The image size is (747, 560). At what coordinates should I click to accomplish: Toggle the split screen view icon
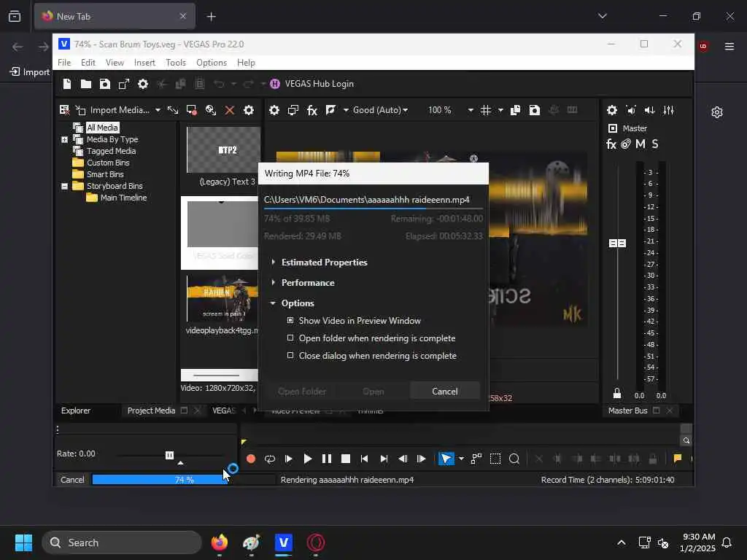[x=330, y=110]
